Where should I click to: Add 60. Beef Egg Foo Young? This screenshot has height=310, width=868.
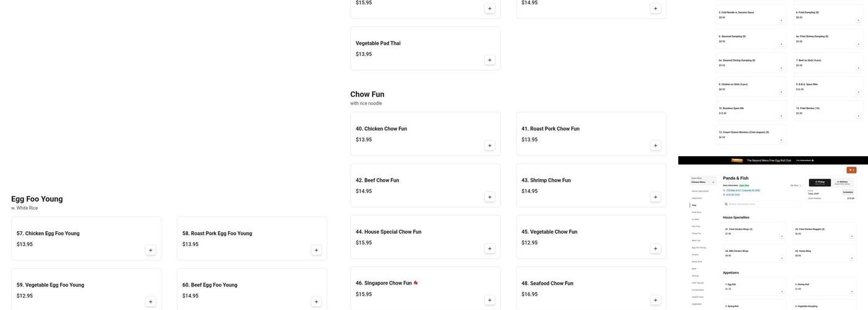coord(316,302)
